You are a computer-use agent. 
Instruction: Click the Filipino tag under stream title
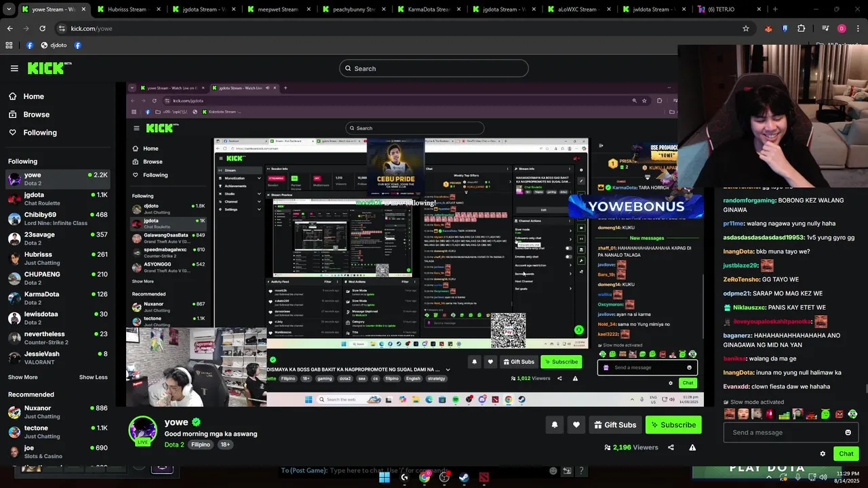click(200, 445)
